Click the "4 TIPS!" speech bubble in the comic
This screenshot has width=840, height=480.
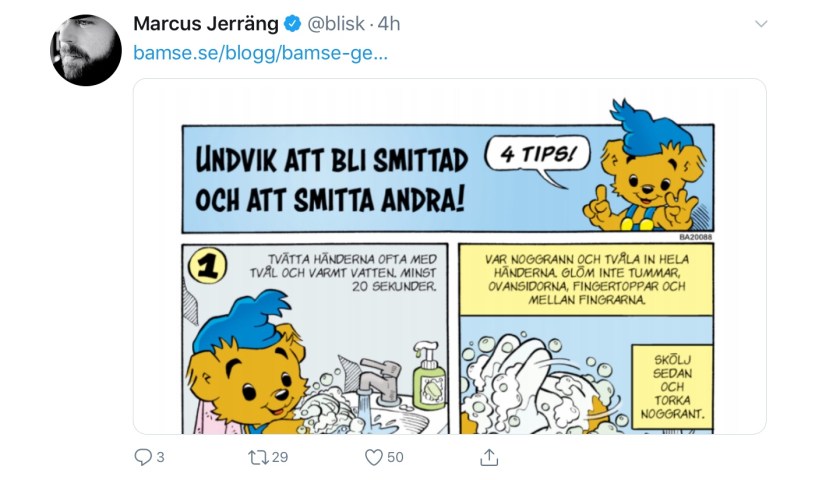537,157
